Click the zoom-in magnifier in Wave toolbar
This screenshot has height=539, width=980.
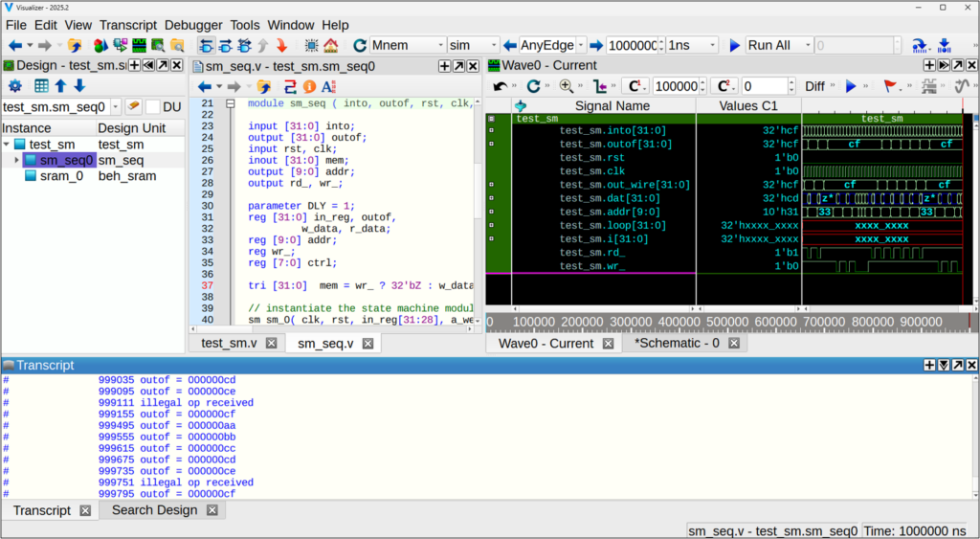(567, 86)
